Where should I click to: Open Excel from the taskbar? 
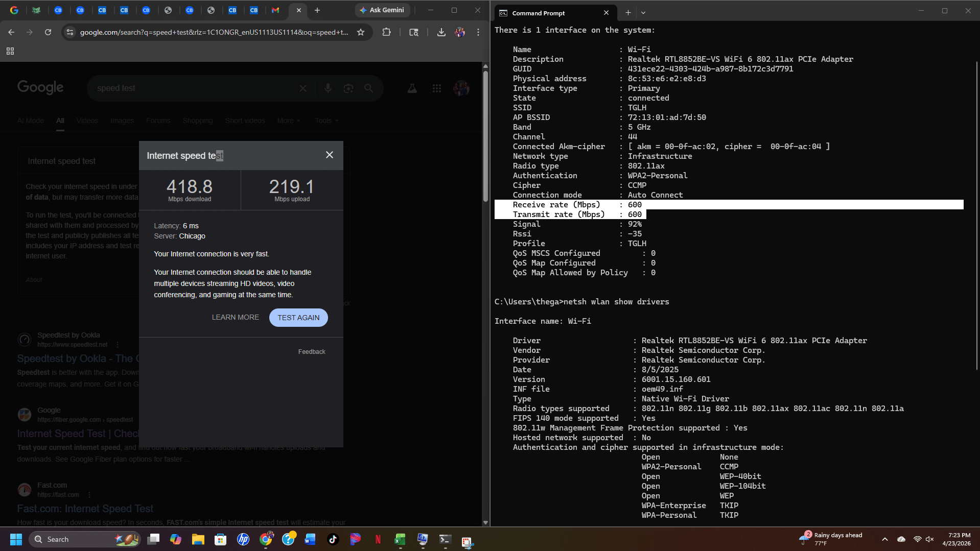point(400,539)
